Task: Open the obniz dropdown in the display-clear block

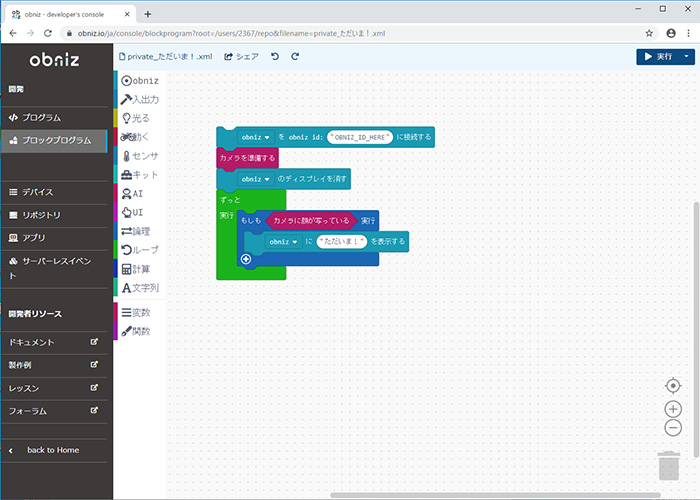Action: [x=256, y=179]
